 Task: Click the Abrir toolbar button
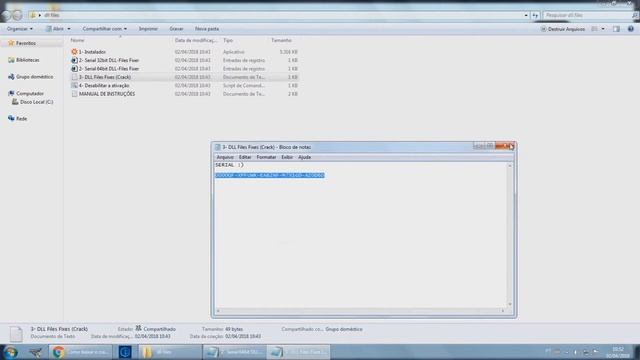pos(55,29)
